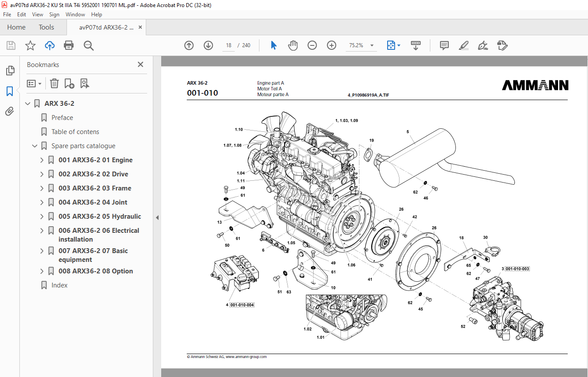Open the fit page options icon

click(391, 45)
